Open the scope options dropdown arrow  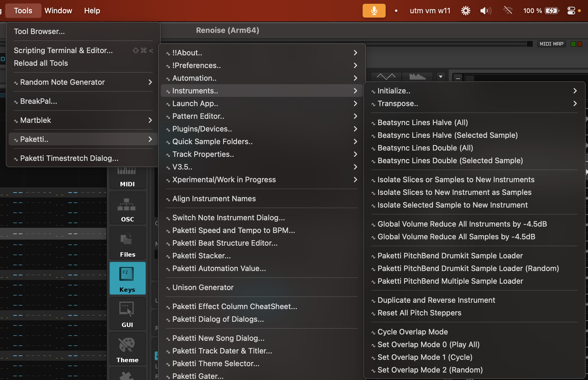click(x=440, y=77)
